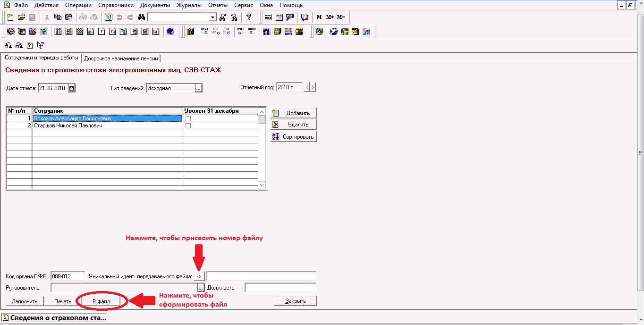This screenshot has width=644, height=325.
Task: Click the СЧЕТ invoice icon
Action: tap(241, 32)
